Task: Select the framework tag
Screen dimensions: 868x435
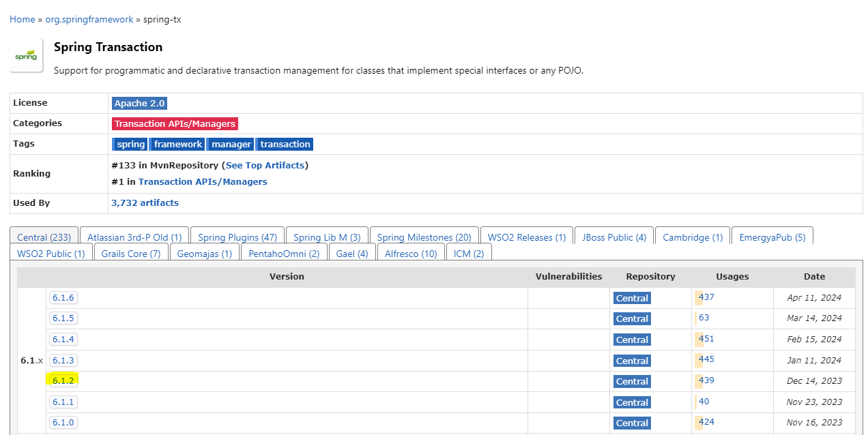Action: (x=178, y=144)
